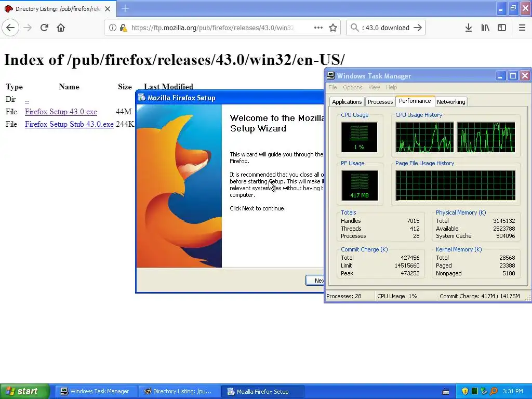532x399 pixels.
Task: Click the search box with 43.0 download
Action: [386, 28]
